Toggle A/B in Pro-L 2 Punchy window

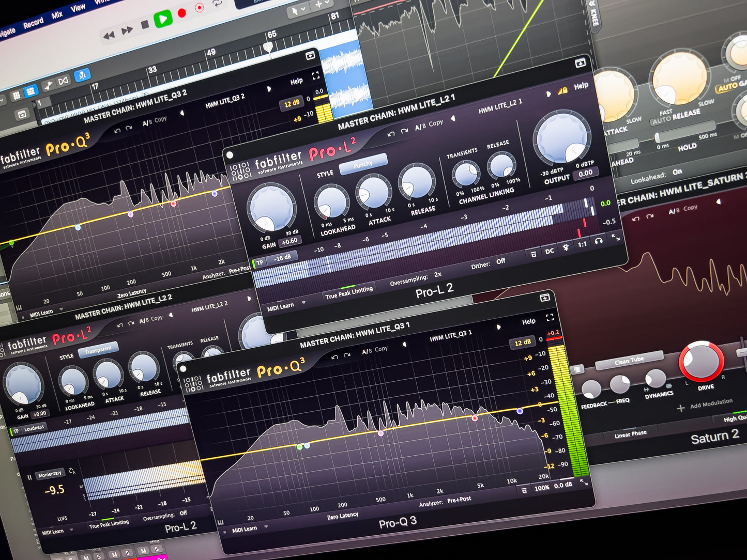pos(420,127)
